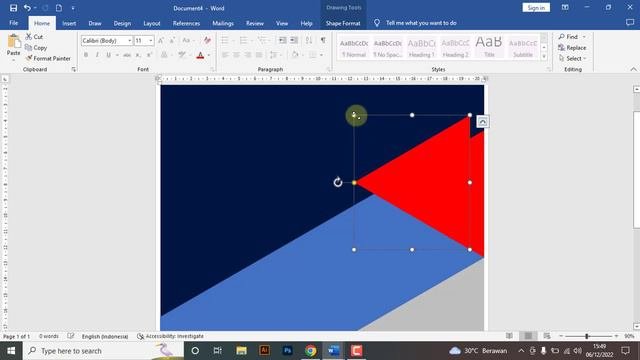Switch to the Insert tab
Viewport: 640px width, 360px height.
(69, 23)
